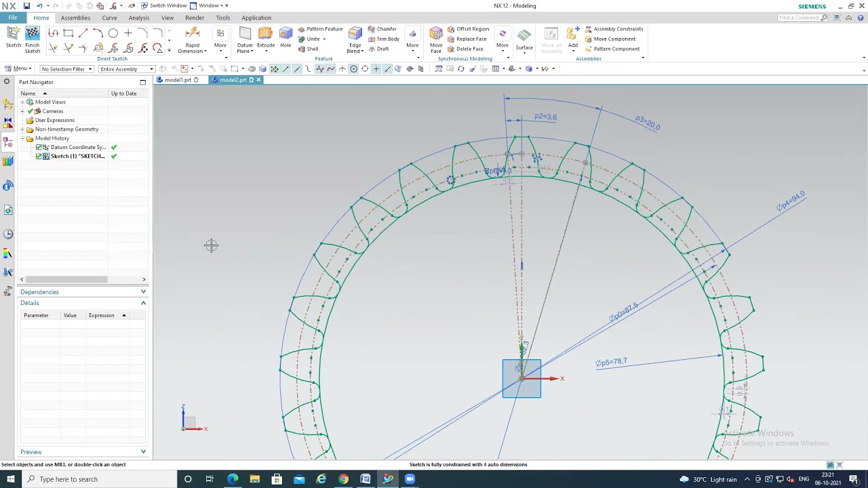This screenshot has width=868, height=488.
Task: Open the File menu
Action: coord(13,18)
